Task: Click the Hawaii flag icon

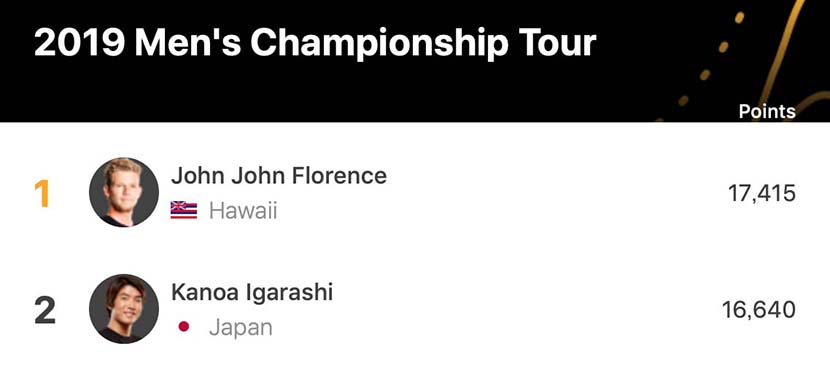Action: click(184, 211)
